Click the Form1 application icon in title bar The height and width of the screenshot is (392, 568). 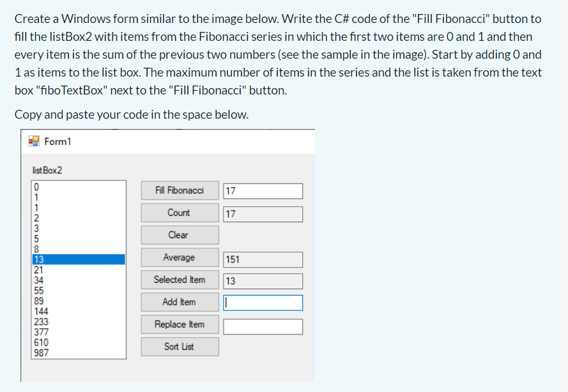click(x=33, y=142)
